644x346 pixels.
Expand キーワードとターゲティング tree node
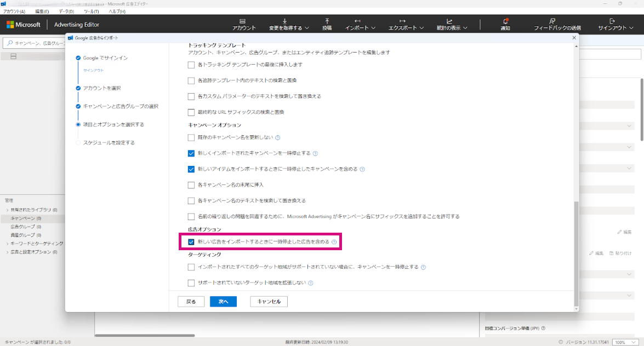click(7, 244)
